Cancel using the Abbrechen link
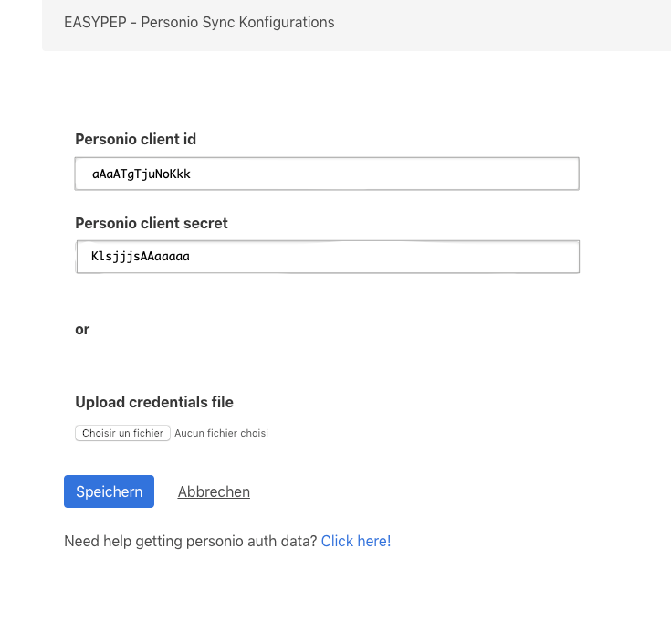 214,491
